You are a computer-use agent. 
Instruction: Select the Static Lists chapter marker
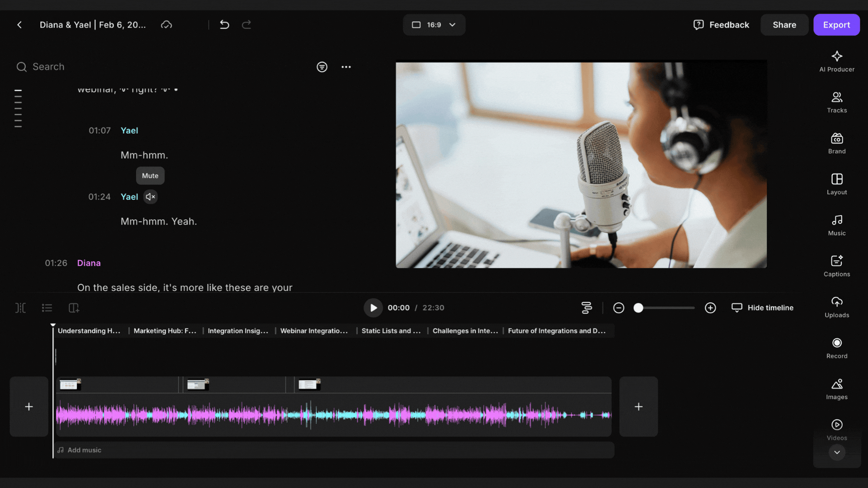pyautogui.click(x=391, y=331)
